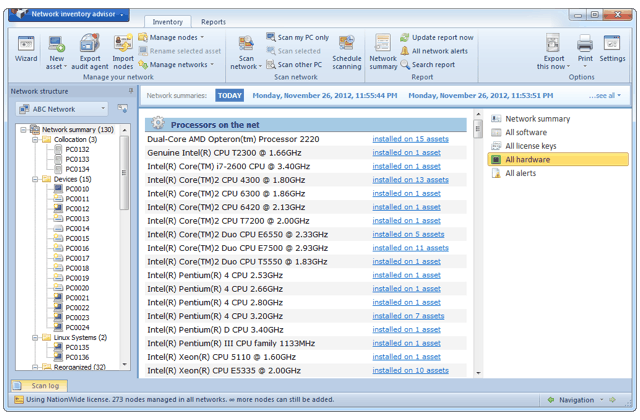Open the Network summary report icon

383,47
